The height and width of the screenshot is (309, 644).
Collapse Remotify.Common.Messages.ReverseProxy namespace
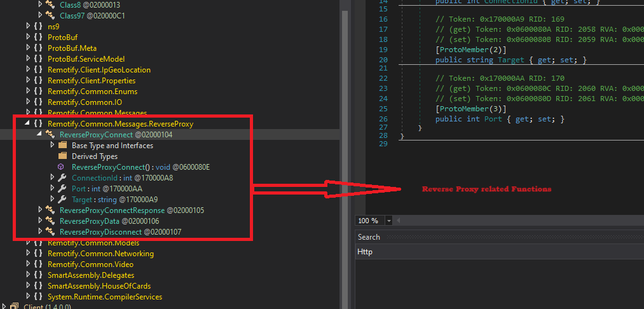[28, 123]
